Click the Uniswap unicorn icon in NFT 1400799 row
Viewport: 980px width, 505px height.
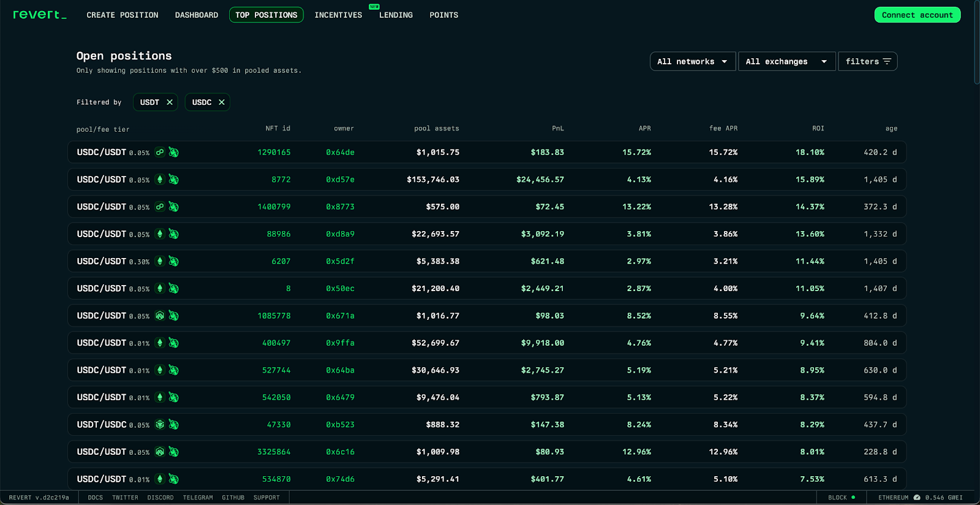click(x=174, y=207)
